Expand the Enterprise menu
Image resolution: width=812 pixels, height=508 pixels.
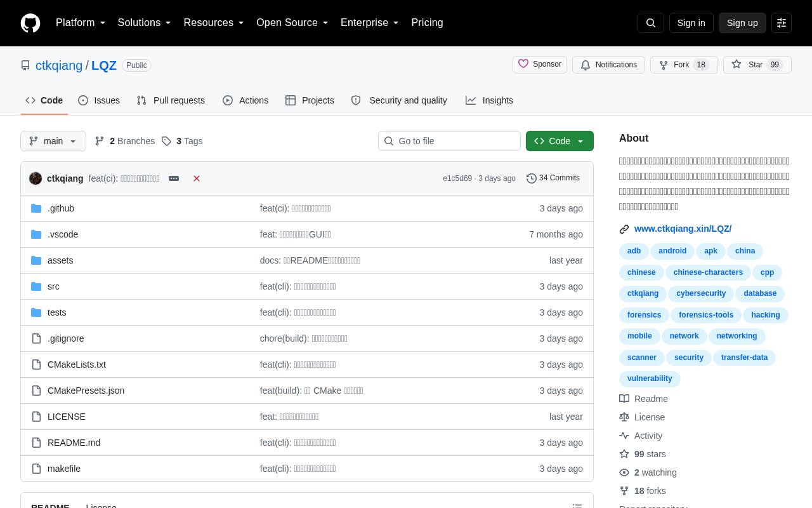[x=370, y=23]
